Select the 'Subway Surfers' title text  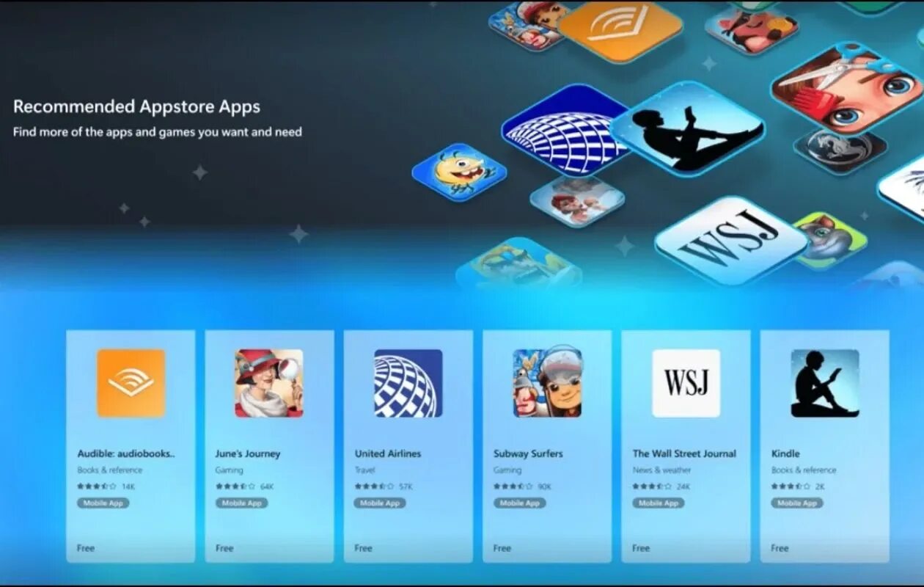(x=528, y=453)
